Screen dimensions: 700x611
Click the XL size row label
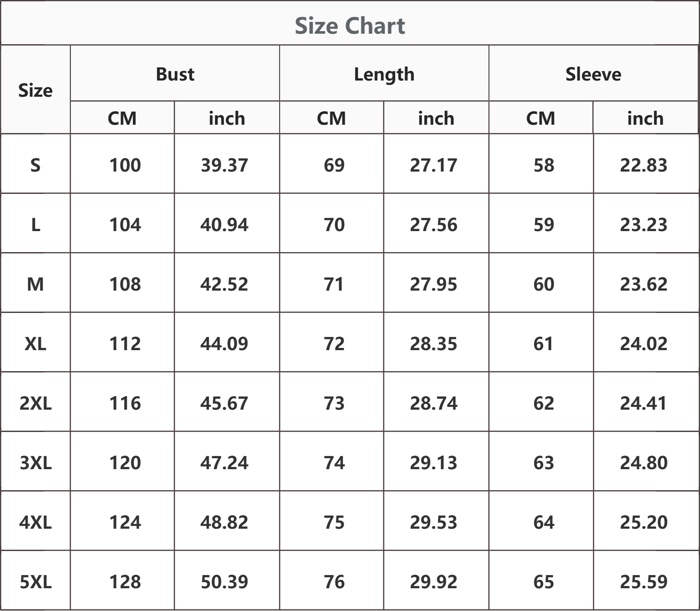(35, 344)
